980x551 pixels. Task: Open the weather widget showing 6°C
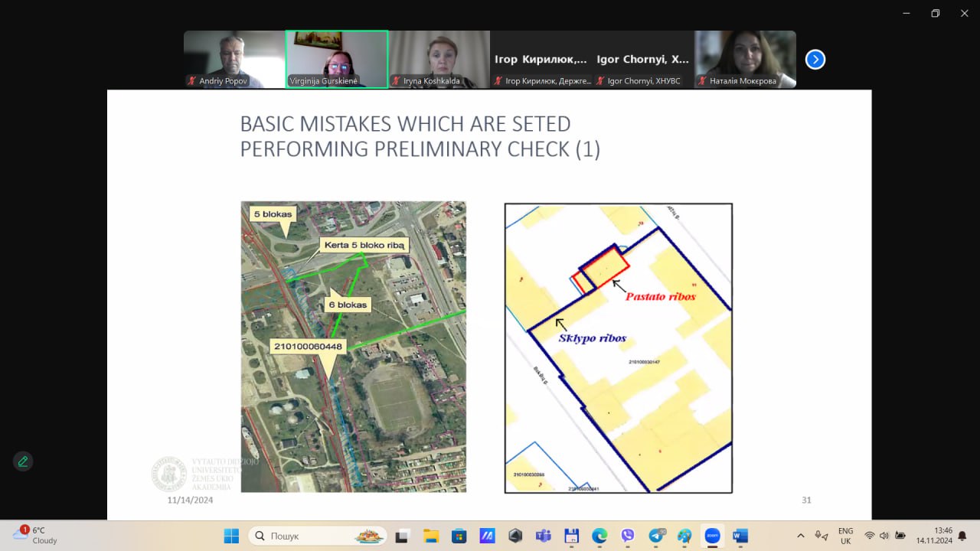coord(35,535)
